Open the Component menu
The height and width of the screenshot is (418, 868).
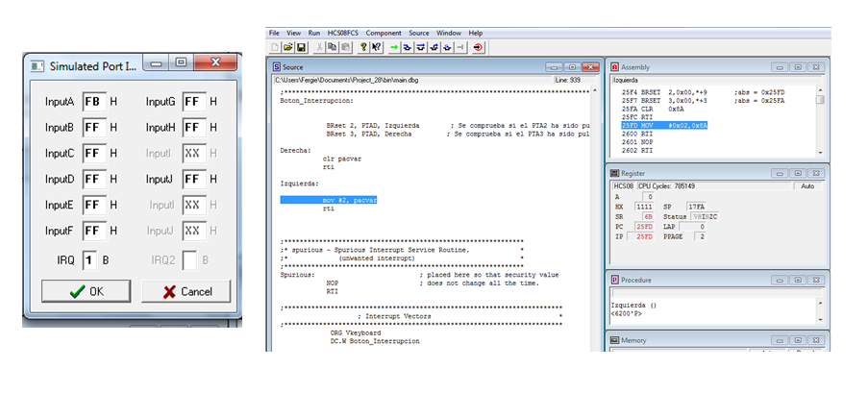384,33
